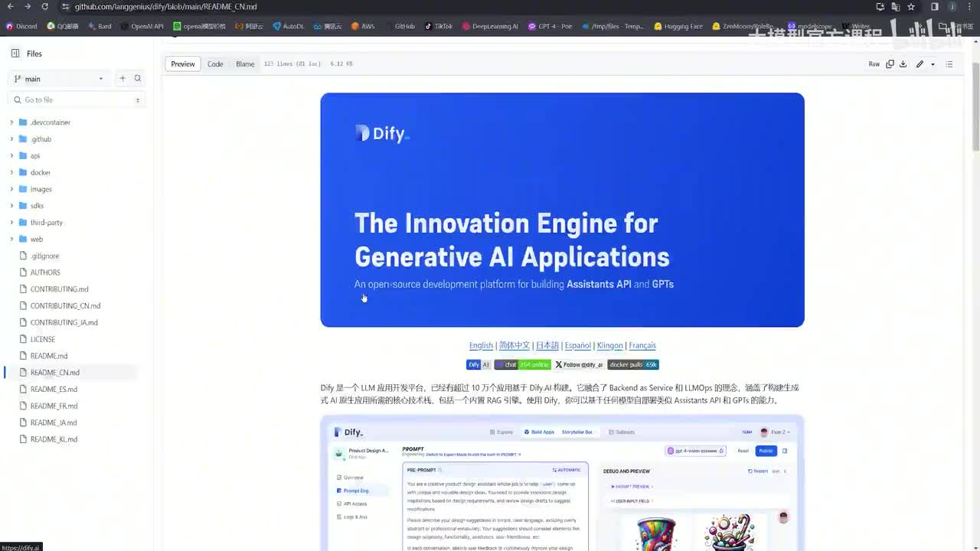
Task: Open the TikTok bookmark
Action: tap(439, 26)
